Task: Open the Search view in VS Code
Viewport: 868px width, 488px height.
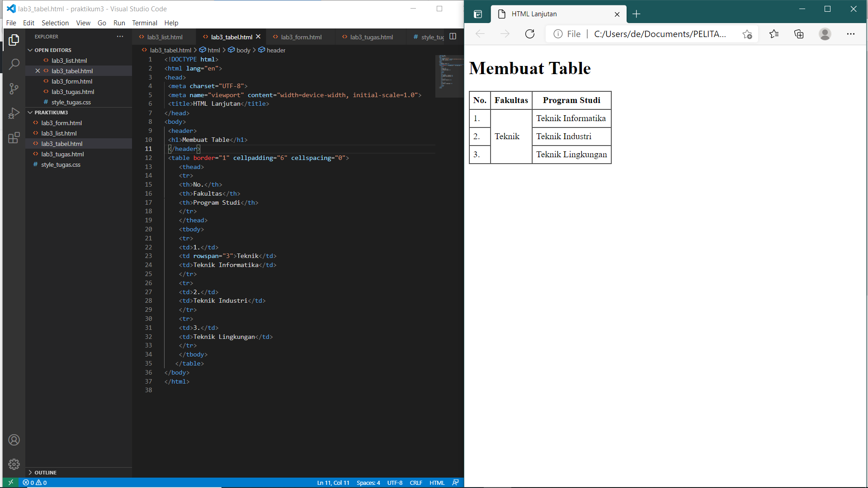Action: pyautogui.click(x=14, y=64)
